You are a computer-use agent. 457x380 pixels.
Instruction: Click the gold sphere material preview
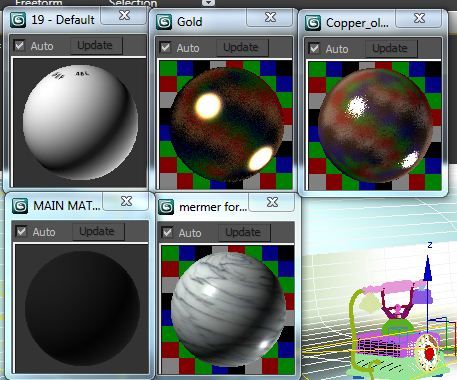226,125
